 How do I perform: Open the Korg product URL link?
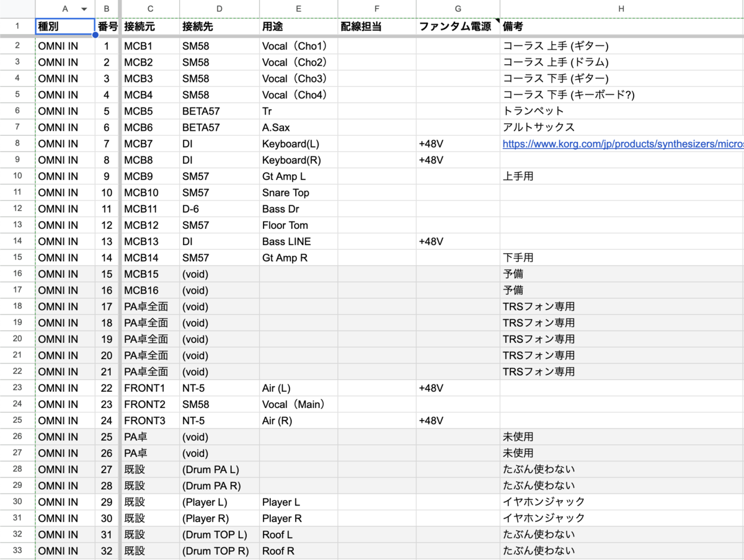622,144
